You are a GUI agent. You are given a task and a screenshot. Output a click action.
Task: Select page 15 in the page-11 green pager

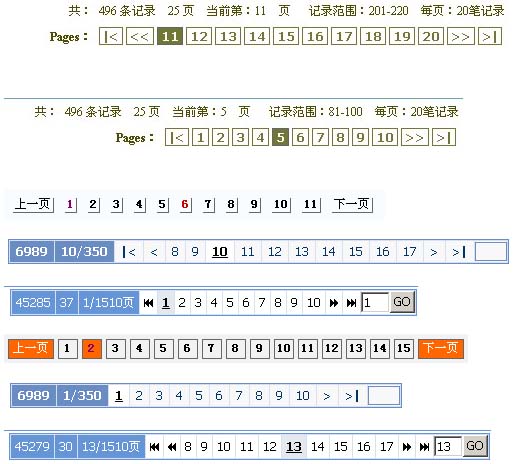[x=286, y=36]
